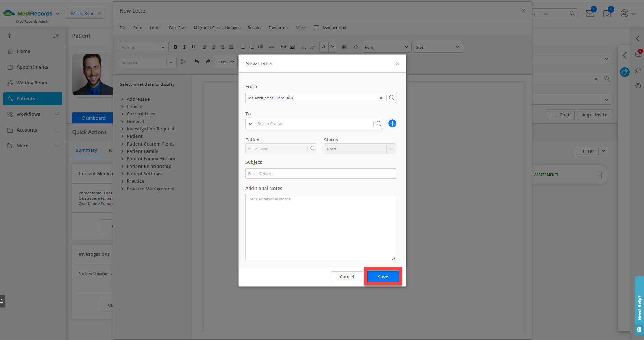Save the new letter
Screen dimensions: 644x340
pyautogui.click(x=383, y=277)
